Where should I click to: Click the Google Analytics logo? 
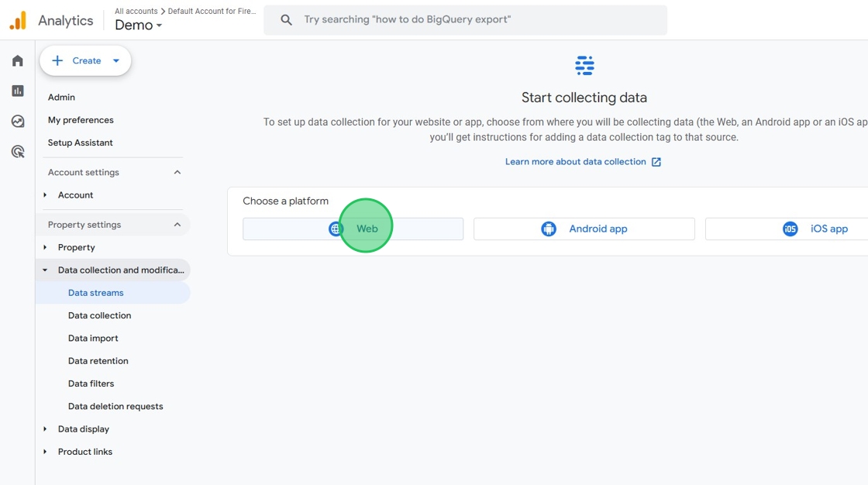(x=18, y=20)
